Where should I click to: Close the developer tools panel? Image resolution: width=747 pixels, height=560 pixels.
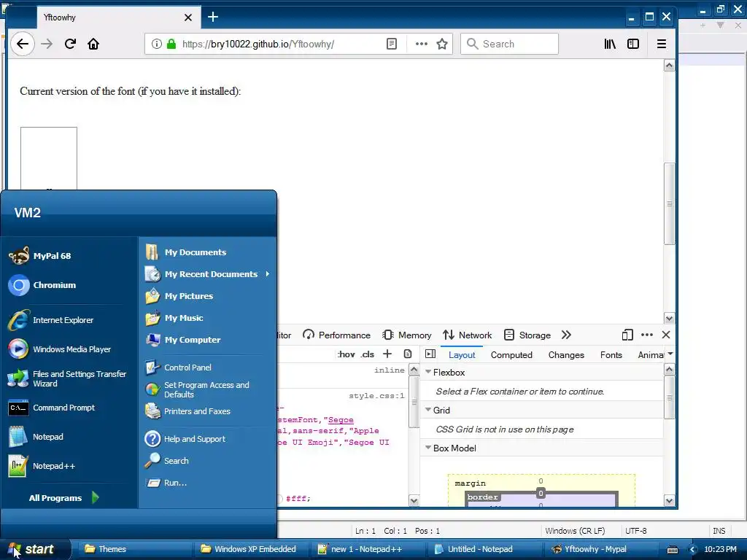tap(666, 335)
